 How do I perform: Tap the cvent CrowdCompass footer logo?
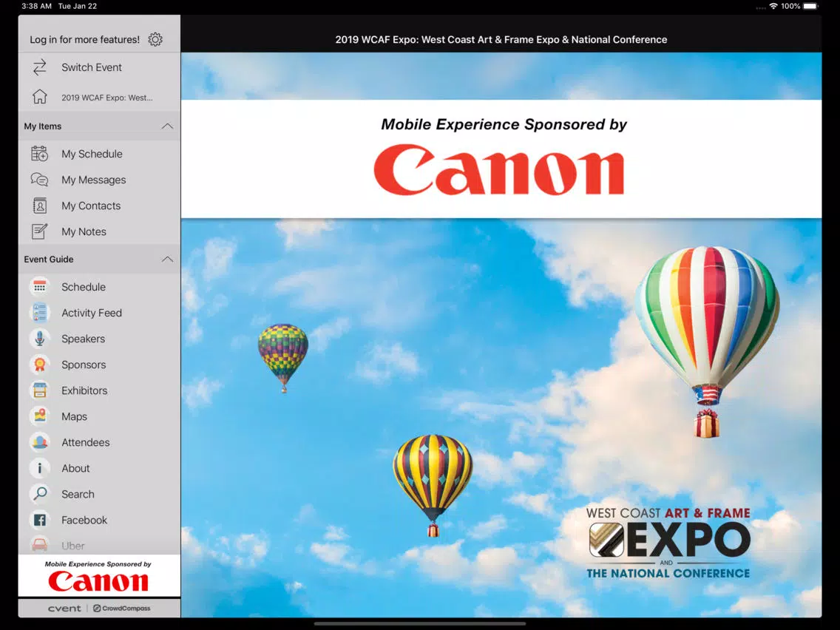click(x=99, y=608)
